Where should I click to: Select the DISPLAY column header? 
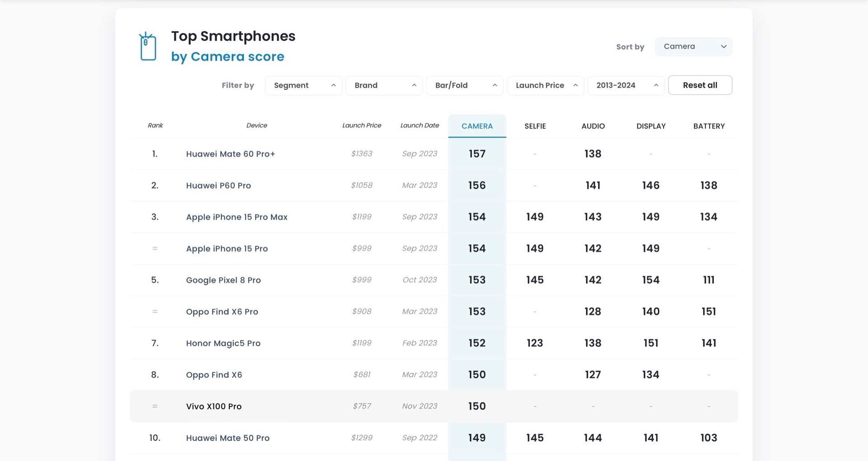click(651, 126)
